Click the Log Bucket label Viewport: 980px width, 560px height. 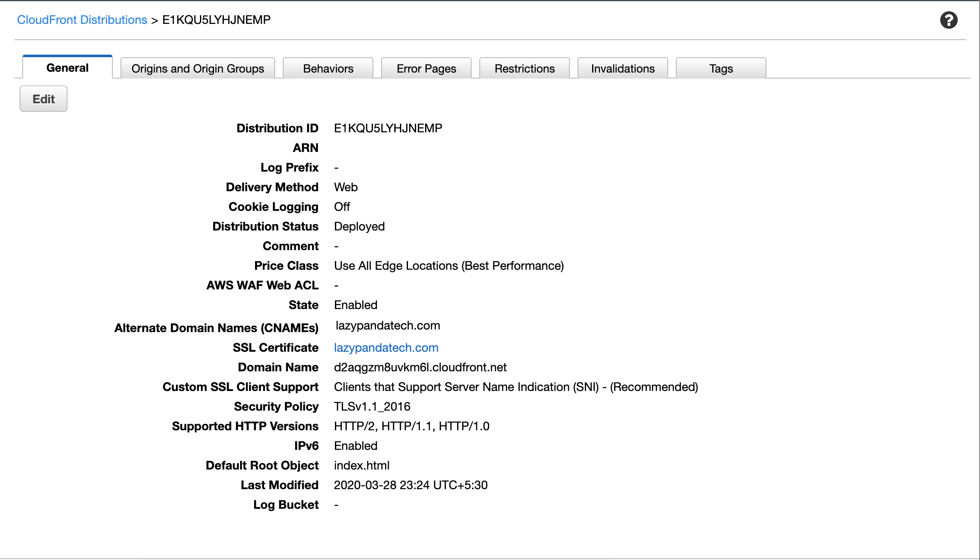point(286,505)
